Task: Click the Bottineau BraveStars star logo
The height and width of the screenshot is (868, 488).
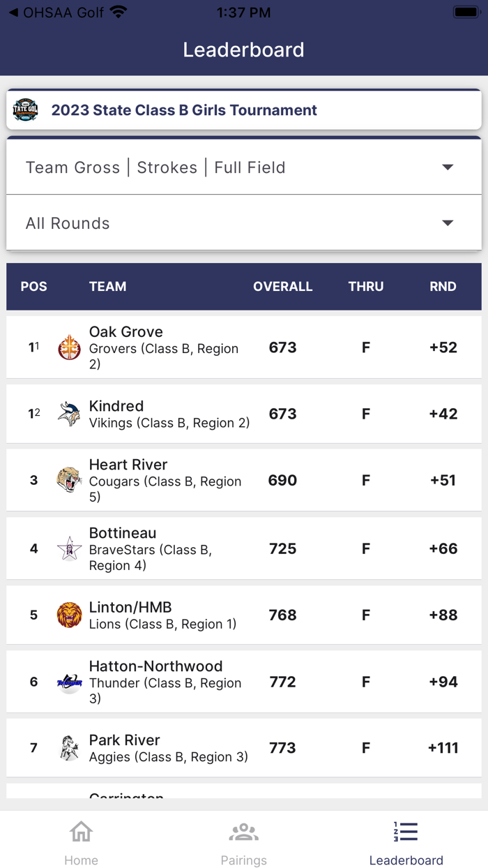Action: click(69, 548)
